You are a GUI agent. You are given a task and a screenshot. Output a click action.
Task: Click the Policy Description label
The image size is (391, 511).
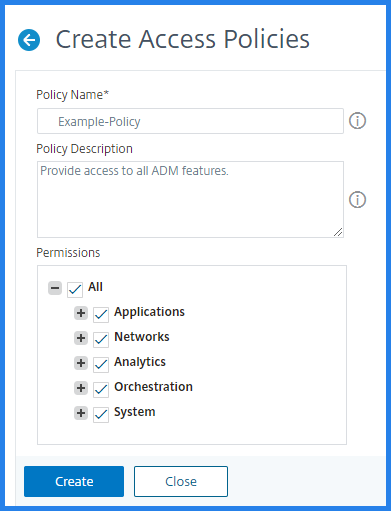click(84, 149)
